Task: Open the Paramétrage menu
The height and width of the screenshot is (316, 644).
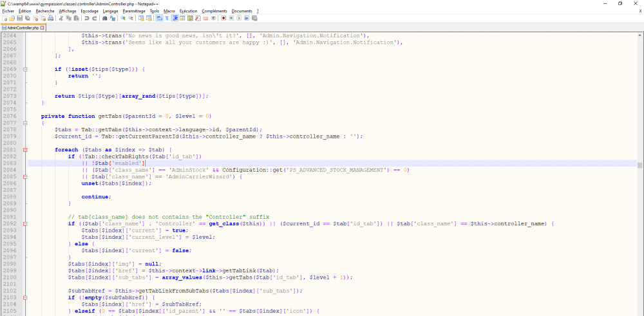Action: 135,11
